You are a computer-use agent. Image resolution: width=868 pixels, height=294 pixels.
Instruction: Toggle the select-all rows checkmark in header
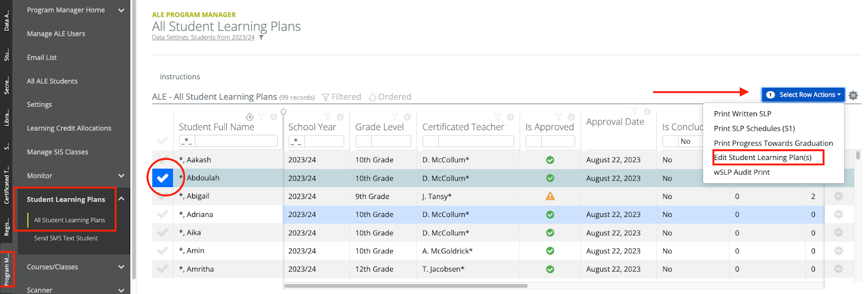point(162,141)
